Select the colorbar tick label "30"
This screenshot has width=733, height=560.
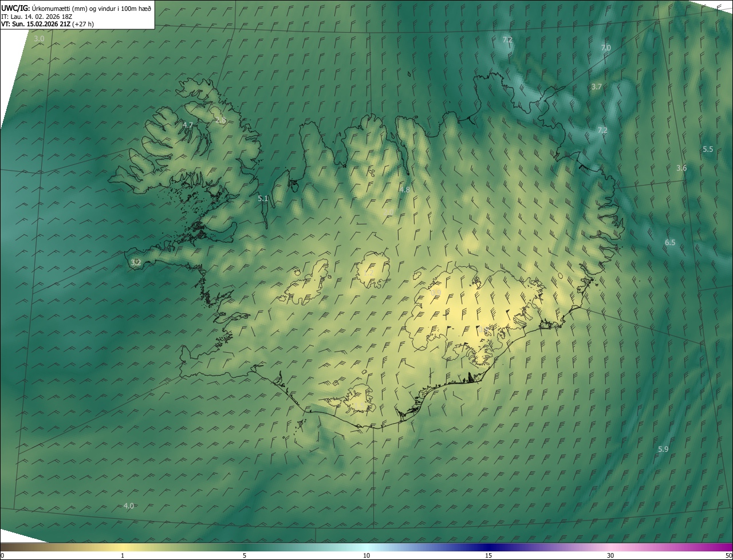pos(610,555)
